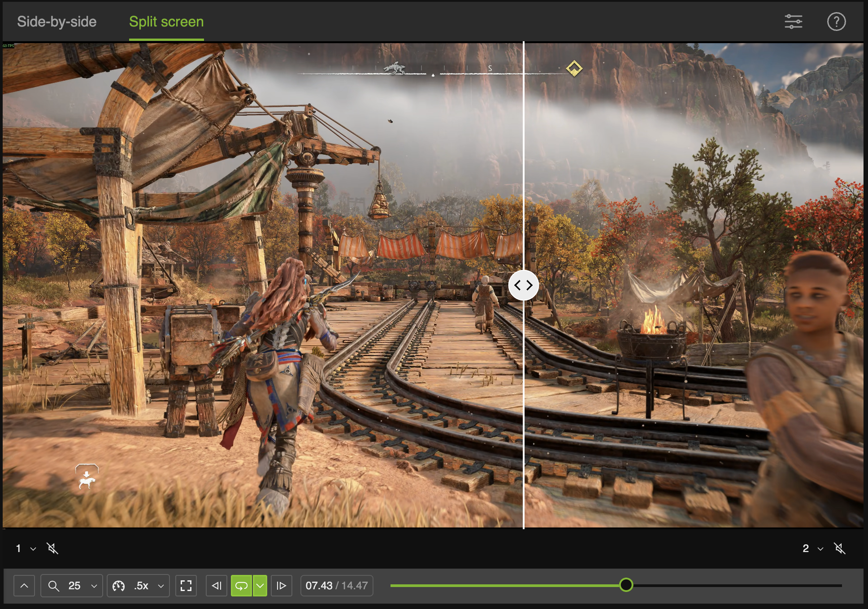The width and height of the screenshot is (868, 609).
Task: Step back one frame
Action: click(217, 586)
